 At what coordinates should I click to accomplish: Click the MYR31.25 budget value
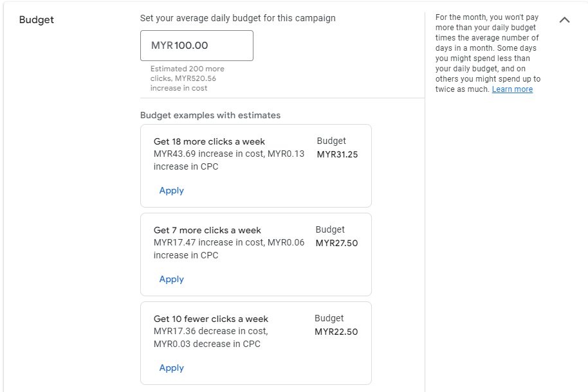click(337, 155)
